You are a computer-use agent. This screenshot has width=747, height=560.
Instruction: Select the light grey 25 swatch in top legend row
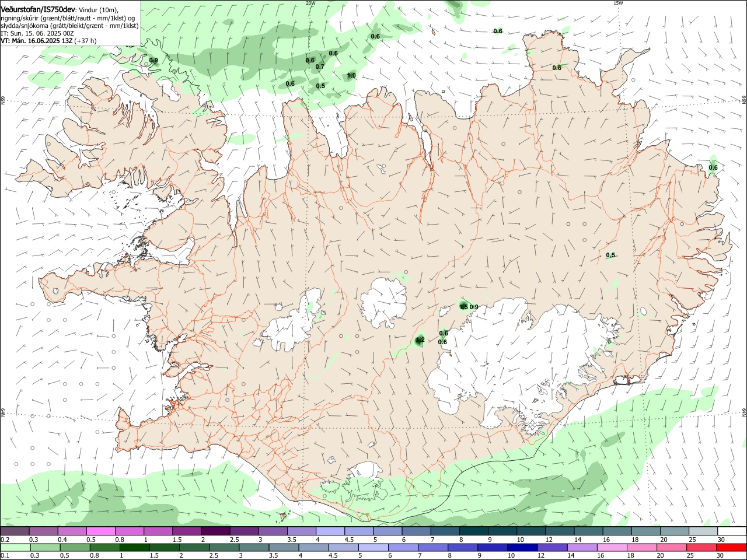pyautogui.click(x=703, y=531)
